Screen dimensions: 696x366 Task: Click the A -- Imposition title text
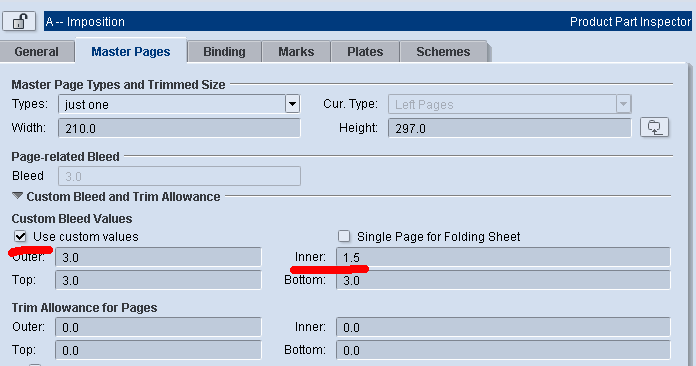[85, 22]
